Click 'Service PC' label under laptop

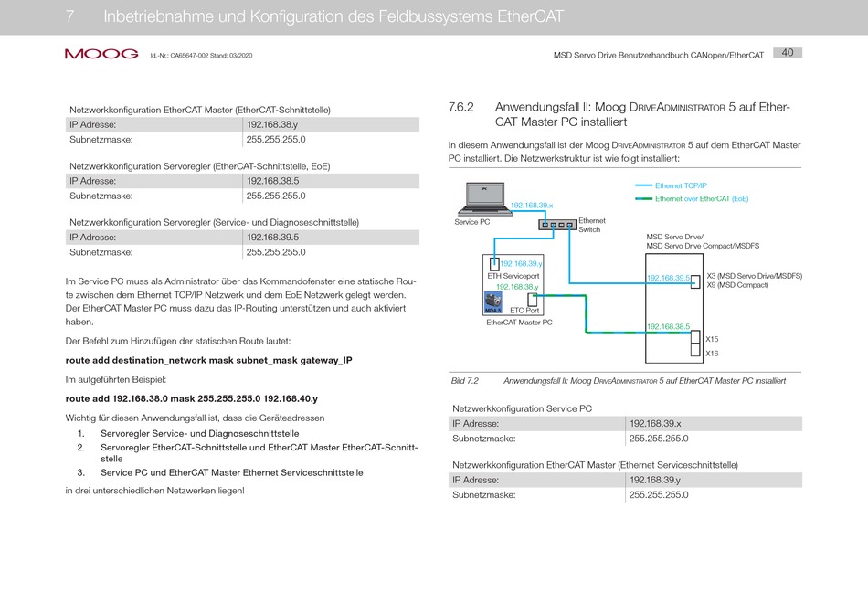pos(472,222)
